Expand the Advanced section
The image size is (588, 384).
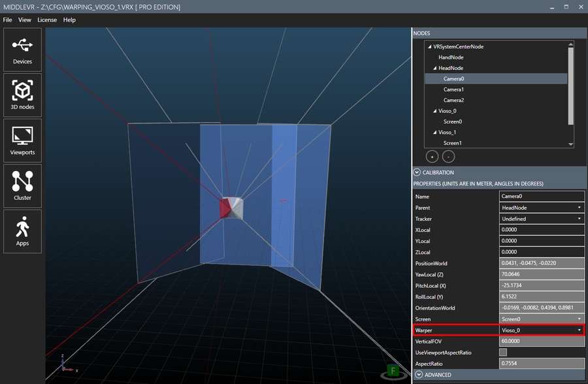(x=417, y=375)
